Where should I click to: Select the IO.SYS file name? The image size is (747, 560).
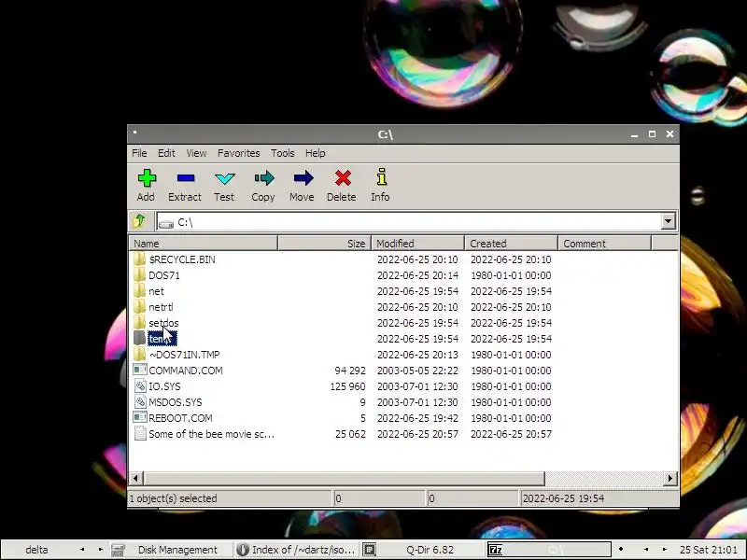coord(165,386)
